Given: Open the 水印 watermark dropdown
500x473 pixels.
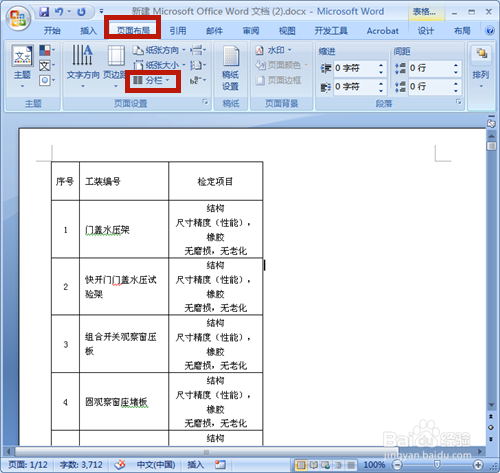Looking at the screenshot, I should (274, 50).
